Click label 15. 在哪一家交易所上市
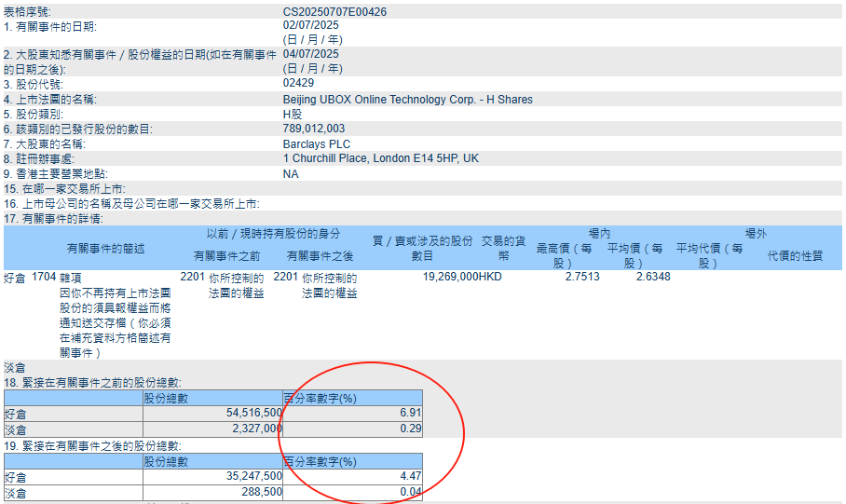 [x=64, y=189]
